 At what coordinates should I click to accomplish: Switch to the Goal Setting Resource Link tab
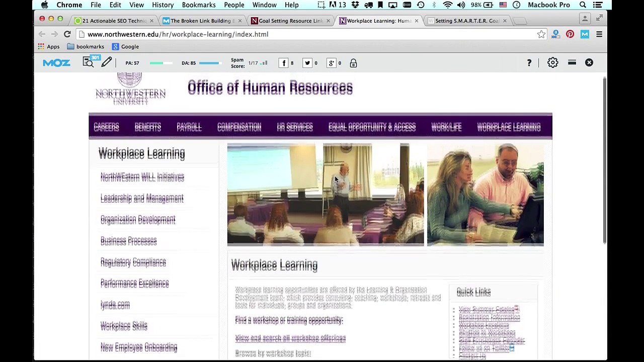pyautogui.click(x=290, y=21)
